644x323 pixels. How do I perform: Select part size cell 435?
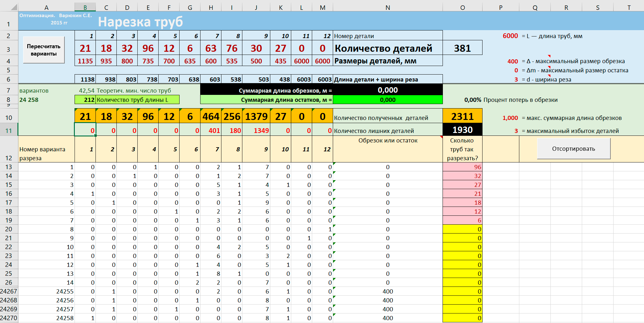pos(280,61)
